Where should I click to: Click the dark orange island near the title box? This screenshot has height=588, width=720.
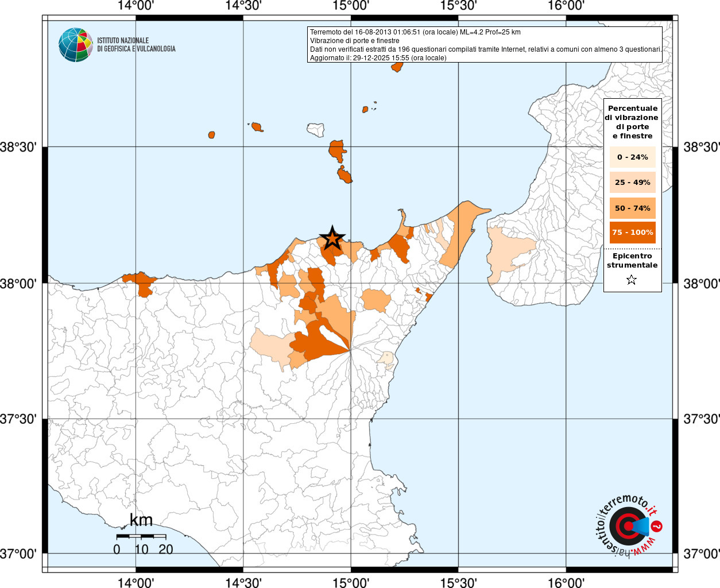click(397, 67)
